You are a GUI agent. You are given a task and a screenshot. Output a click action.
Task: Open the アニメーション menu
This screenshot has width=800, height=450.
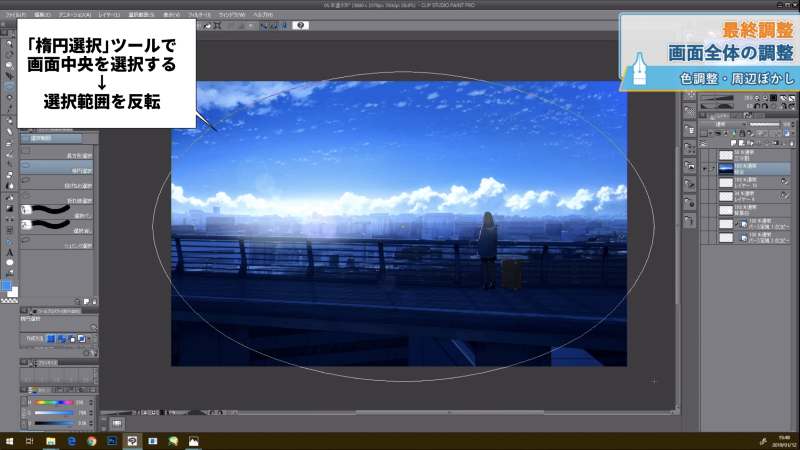pyautogui.click(x=74, y=15)
